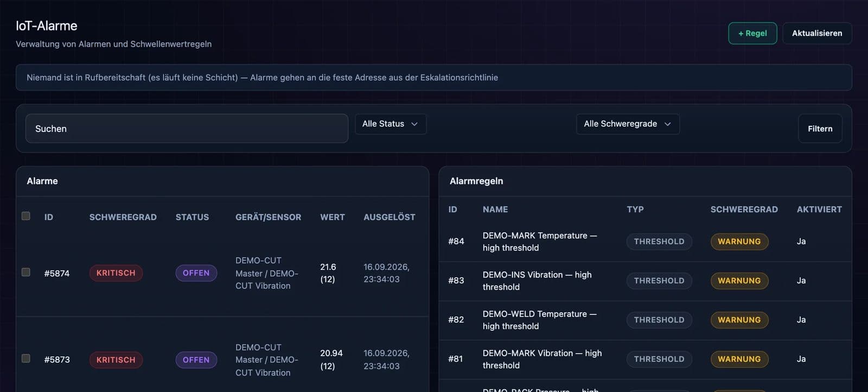
Task: Click the value 21.6 (12)
Action: tap(328, 273)
